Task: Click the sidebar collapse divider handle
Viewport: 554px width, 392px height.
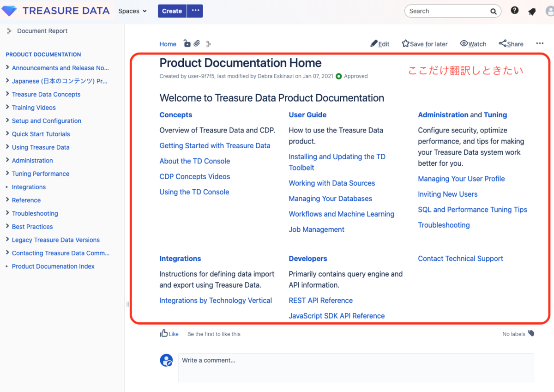Action: point(127,304)
